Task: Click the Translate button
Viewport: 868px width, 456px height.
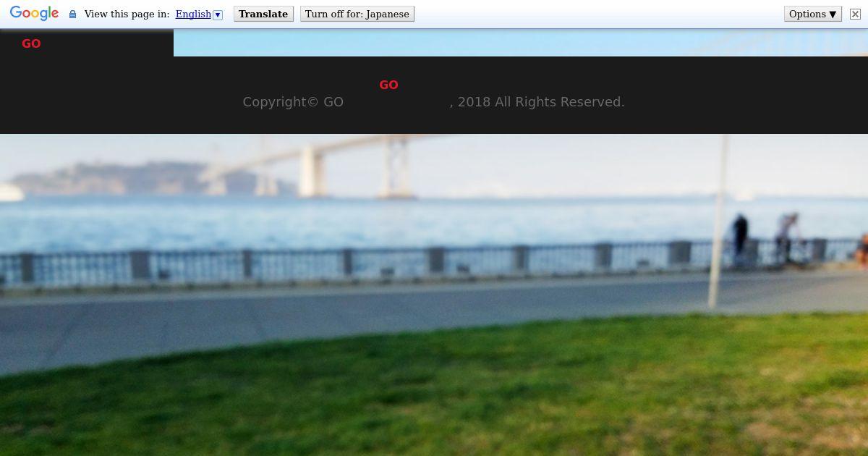Action: click(263, 14)
